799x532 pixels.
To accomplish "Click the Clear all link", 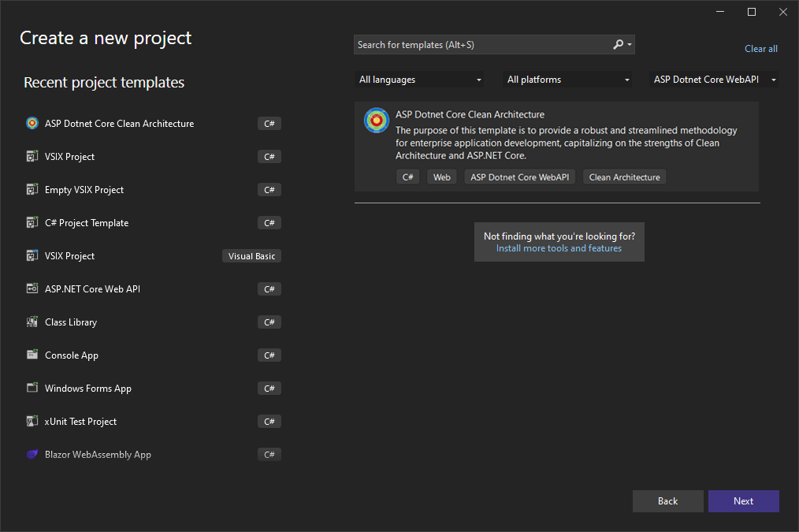I will pyautogui.click(x=760, y=49).
